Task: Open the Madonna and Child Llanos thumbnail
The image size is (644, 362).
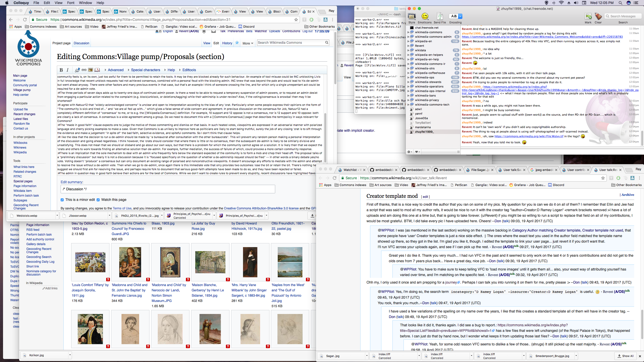Action: [130, 262]
